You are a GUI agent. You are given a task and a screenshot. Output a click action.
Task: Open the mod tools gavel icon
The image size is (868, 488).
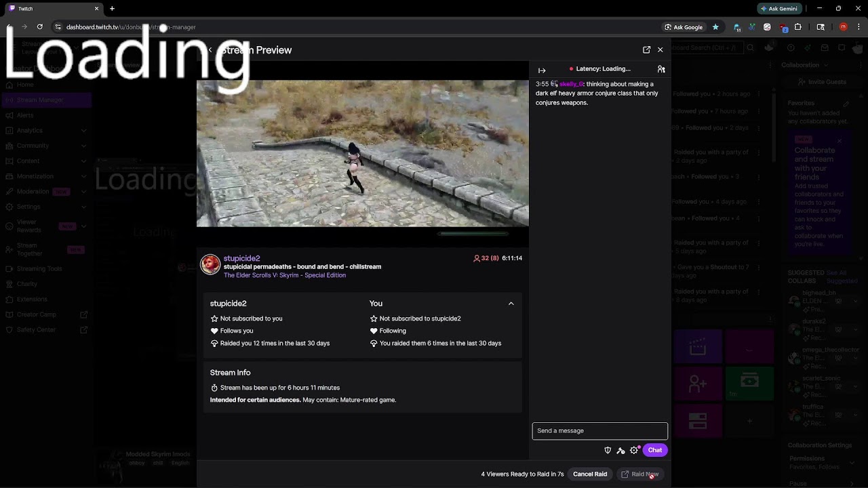click(620, 450)
